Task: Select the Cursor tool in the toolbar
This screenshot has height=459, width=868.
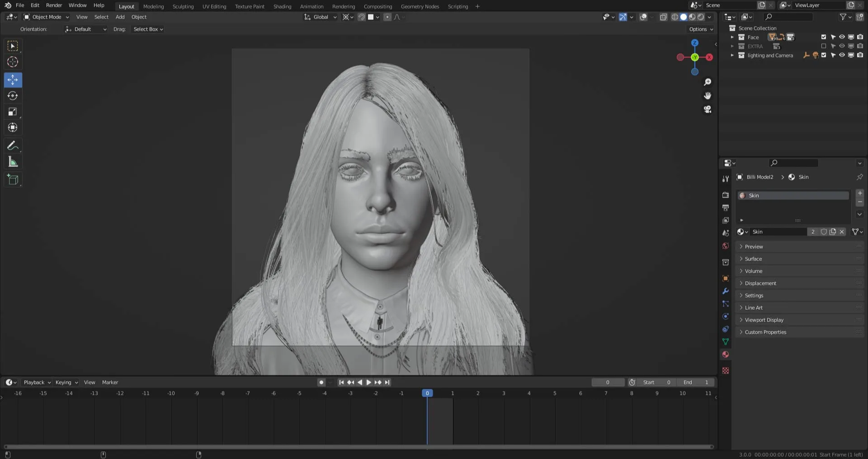Action: click(x=13, y=62)
